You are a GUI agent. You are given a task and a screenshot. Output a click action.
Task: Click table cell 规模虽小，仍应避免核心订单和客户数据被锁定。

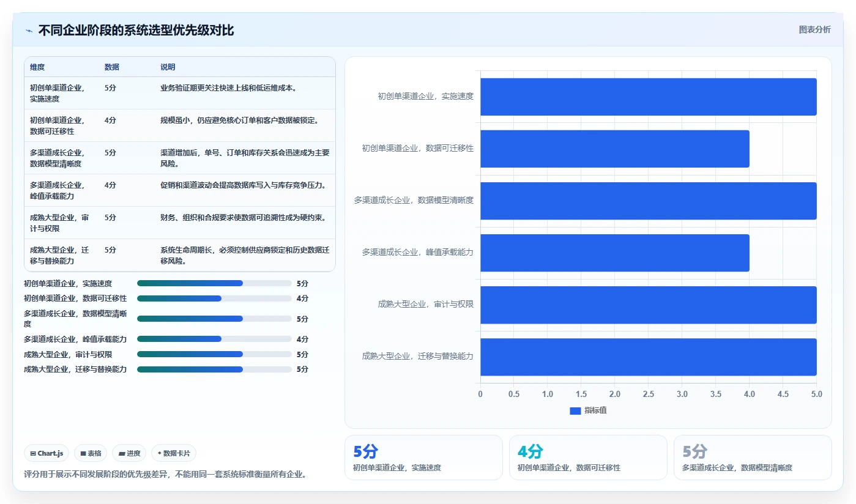[245, 125]
